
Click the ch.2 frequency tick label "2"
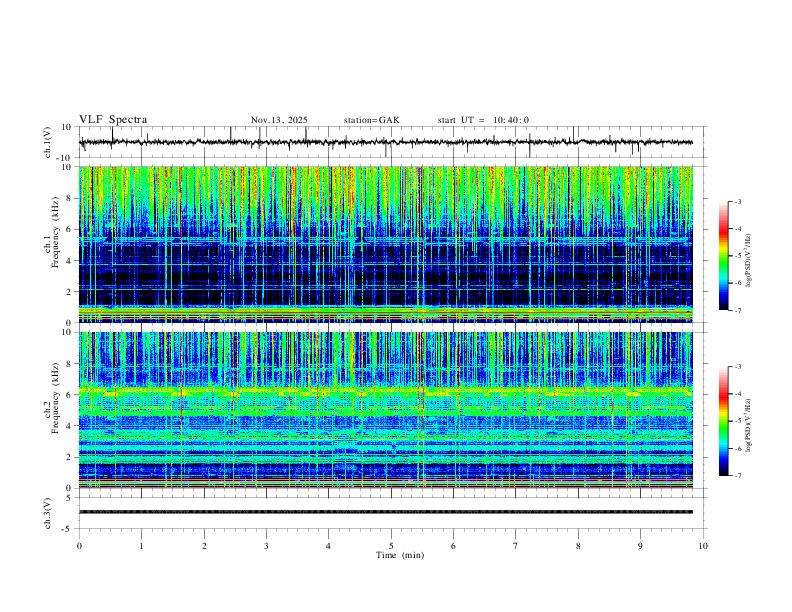(70, 457)
